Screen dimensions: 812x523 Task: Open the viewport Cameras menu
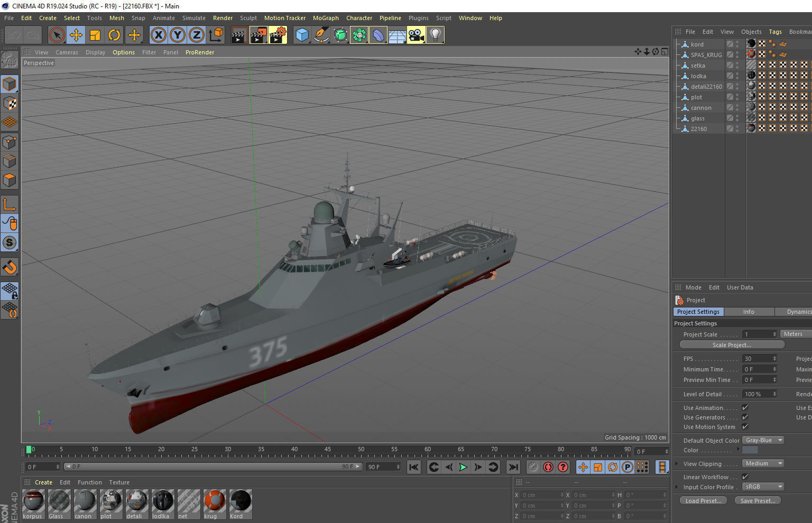pos(67,52)
